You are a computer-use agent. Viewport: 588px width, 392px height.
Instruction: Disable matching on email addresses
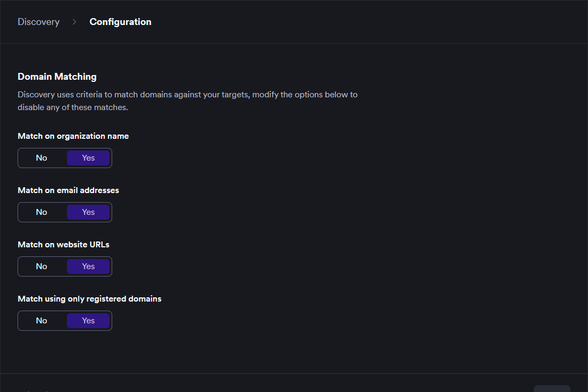point(41,212)
